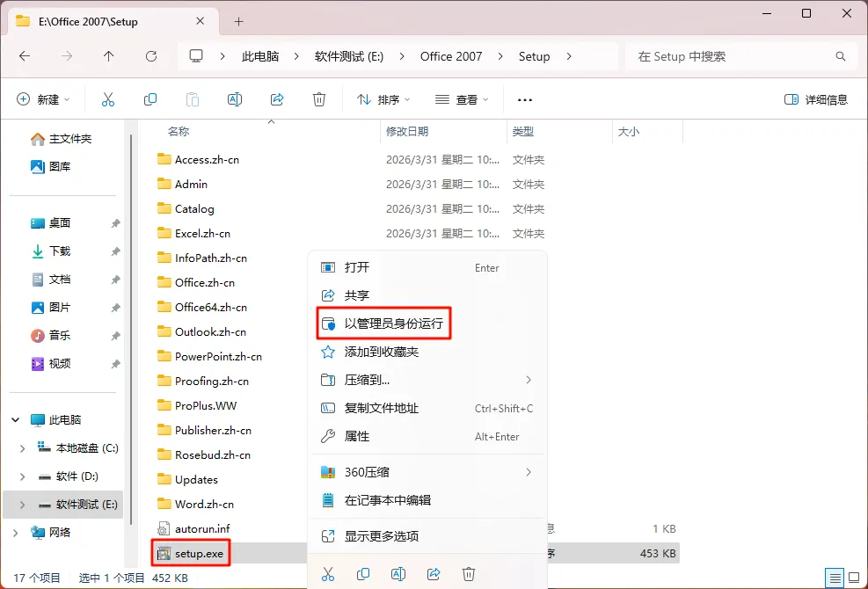Cut icon at the context menu bottom
This screenshot has width=868, height=589.
[x=328, y=574]
